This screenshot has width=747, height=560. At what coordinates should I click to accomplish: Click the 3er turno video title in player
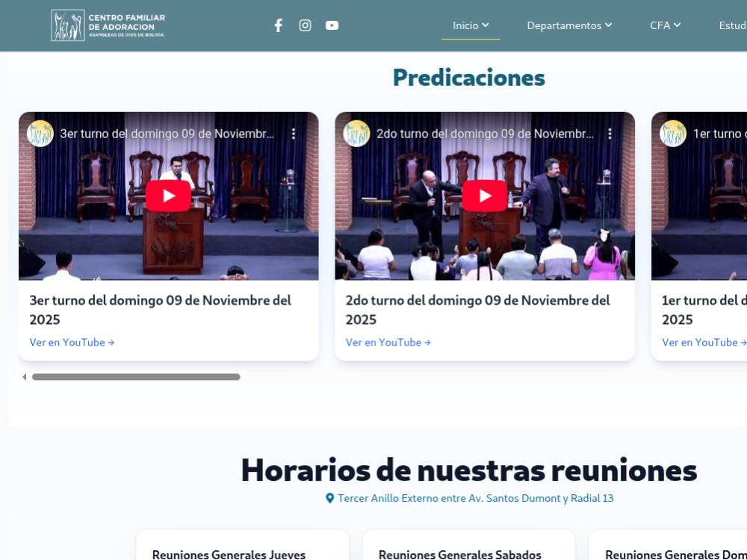pyautogui.click(x=167, y=134)
